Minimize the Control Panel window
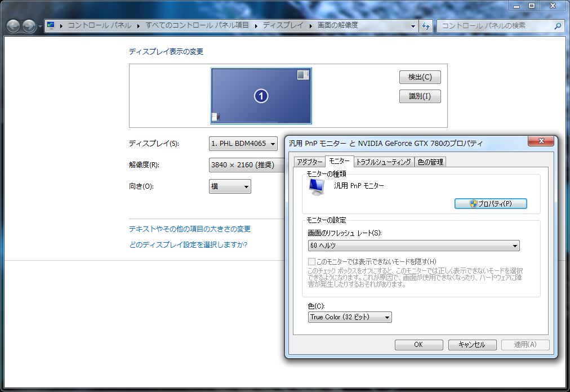The width and height of the screenshot is (570, 392). [516, 6]
